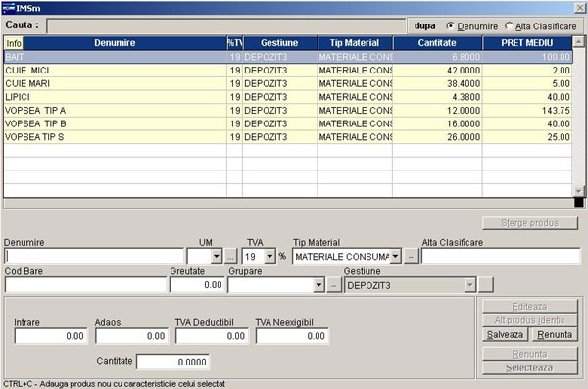Sort by Denumire column header
Screen dimensions: 588x389
click(x=115, y=43)
